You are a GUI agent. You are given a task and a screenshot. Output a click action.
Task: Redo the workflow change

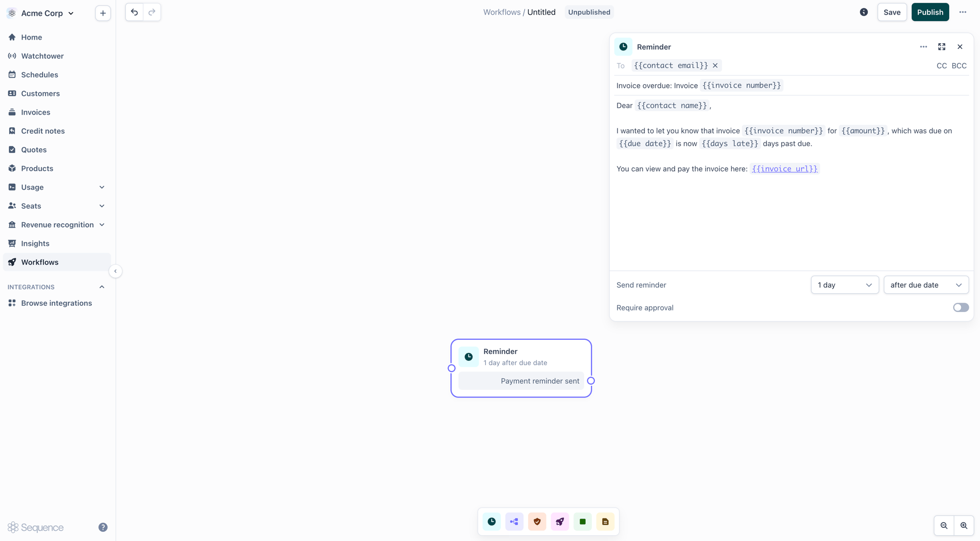tap(152, 12)
